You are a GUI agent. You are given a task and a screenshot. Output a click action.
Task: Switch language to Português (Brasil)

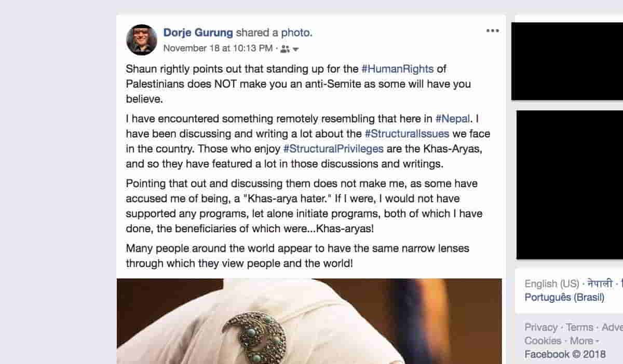[564, 298]
